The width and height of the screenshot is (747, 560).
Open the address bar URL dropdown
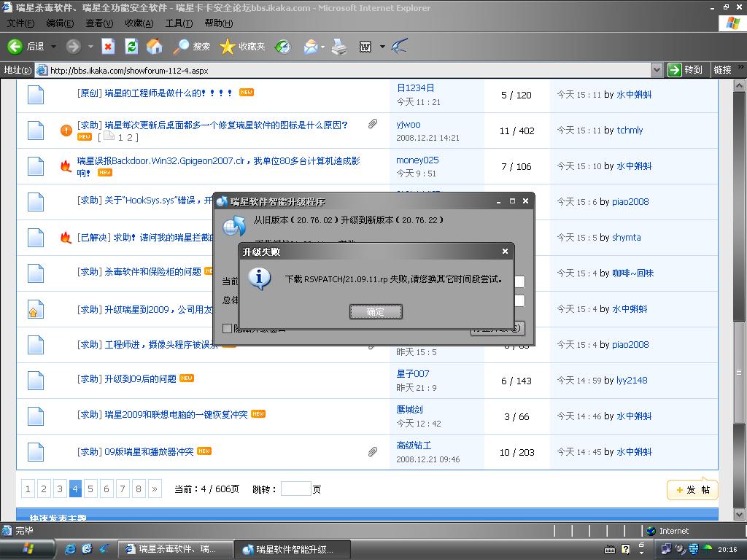[x=657, y=70]
